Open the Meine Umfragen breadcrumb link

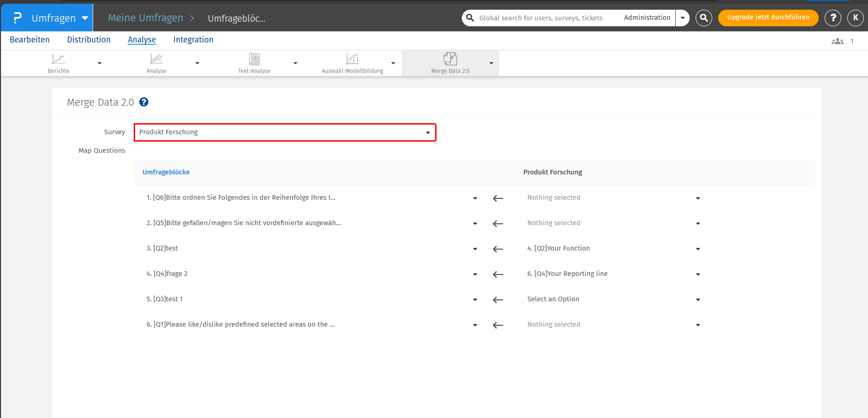tap(145, 18)
